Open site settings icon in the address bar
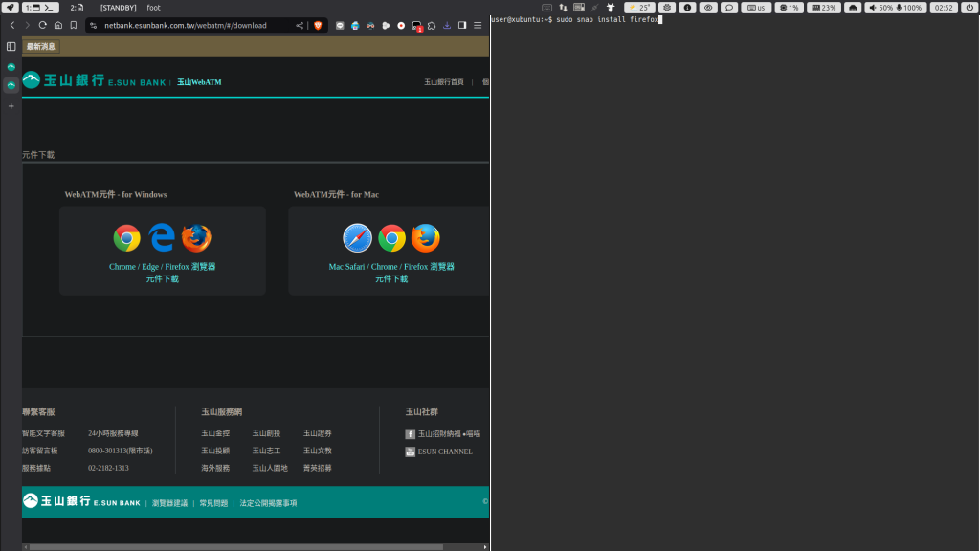 tap(94, 26)
